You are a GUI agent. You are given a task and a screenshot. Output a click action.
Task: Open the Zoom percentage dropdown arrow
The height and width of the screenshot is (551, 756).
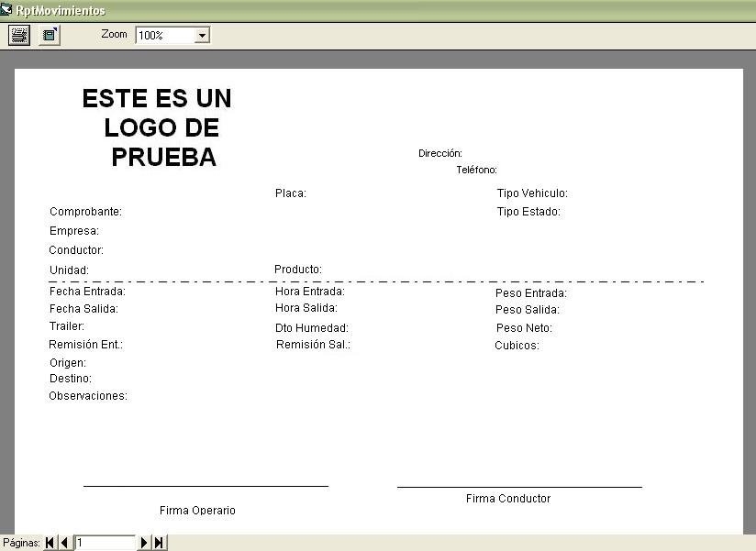click(202, 36)
